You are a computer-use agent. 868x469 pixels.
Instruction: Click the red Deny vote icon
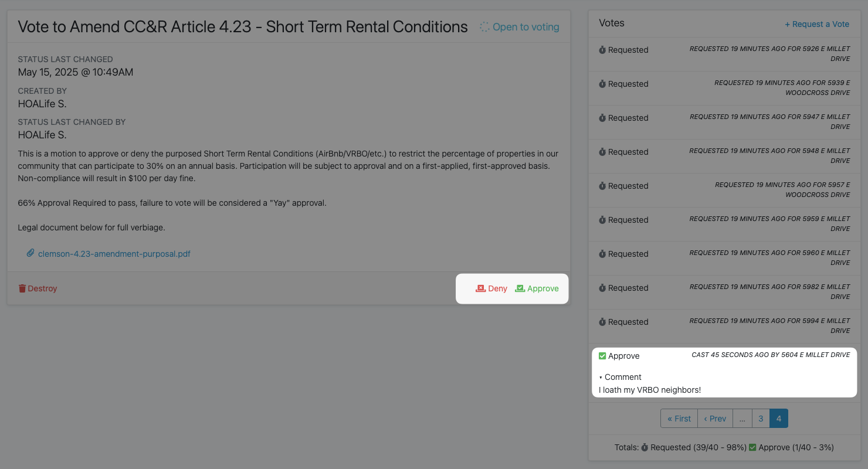[480, 288]
